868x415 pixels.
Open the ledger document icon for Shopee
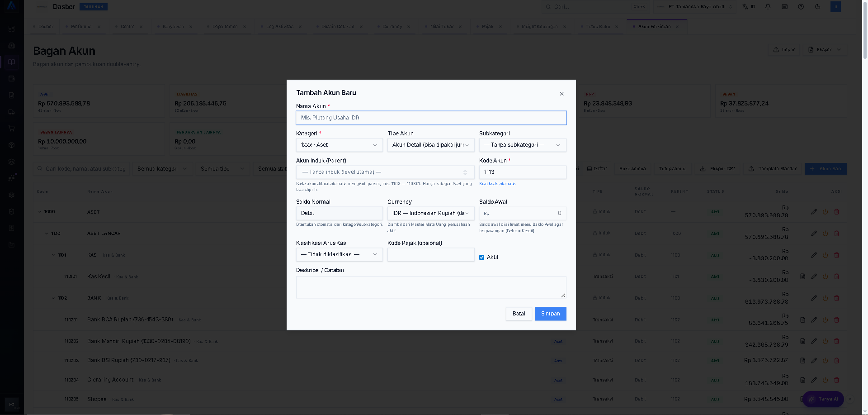pos(802,399)
